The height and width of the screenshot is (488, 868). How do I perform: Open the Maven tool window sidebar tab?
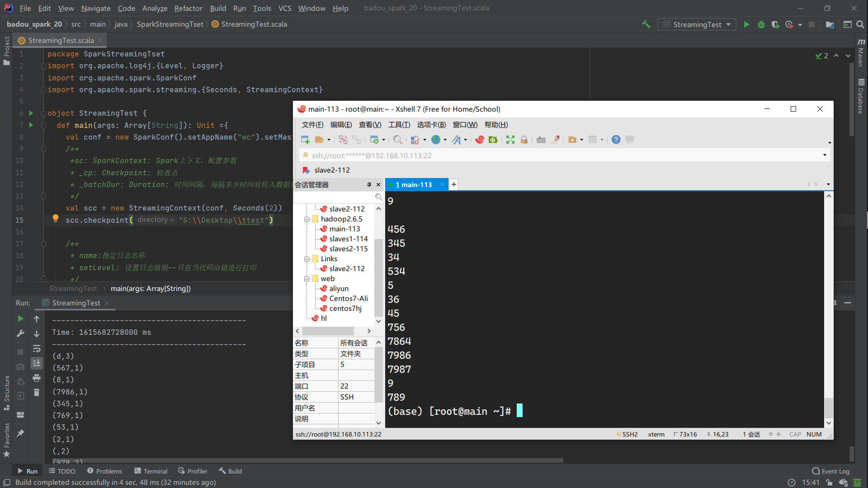click(861, 53)
